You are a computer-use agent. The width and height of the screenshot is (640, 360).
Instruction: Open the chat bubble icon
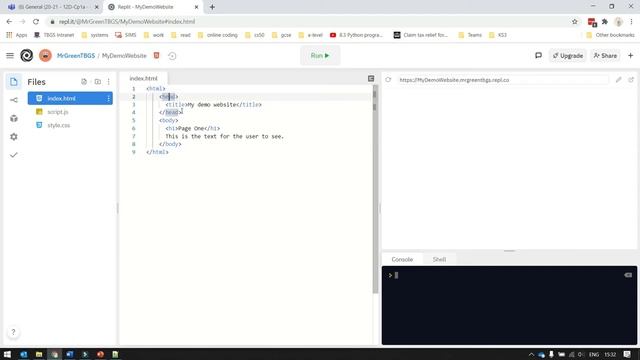pyautogui.click(x=538, y=56)
